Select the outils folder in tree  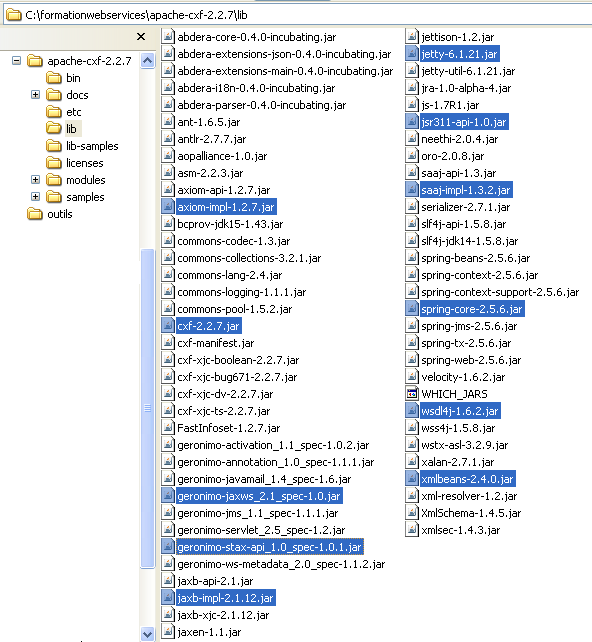pyautogui.click(x=60, y=214)
